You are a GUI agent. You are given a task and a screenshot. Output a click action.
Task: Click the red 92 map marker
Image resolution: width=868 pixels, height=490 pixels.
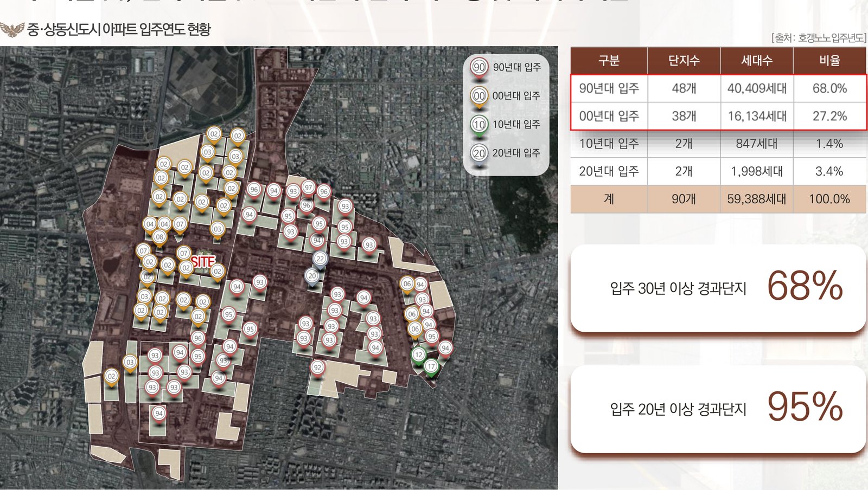click(317, 369)
